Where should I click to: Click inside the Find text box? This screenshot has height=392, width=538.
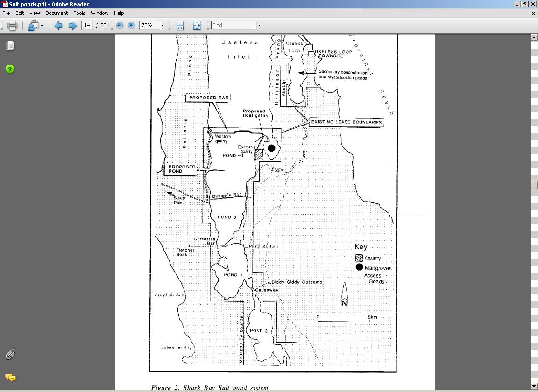pos(234,26)
